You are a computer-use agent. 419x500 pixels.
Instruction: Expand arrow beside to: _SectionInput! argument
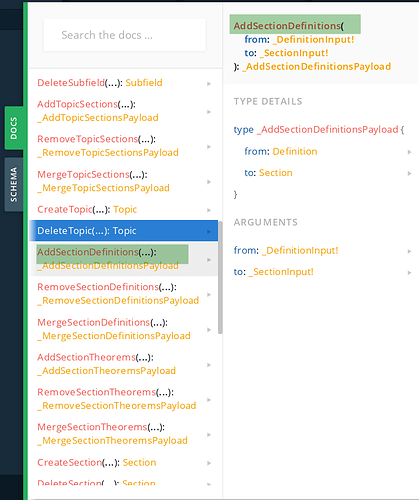pos(409,272)
